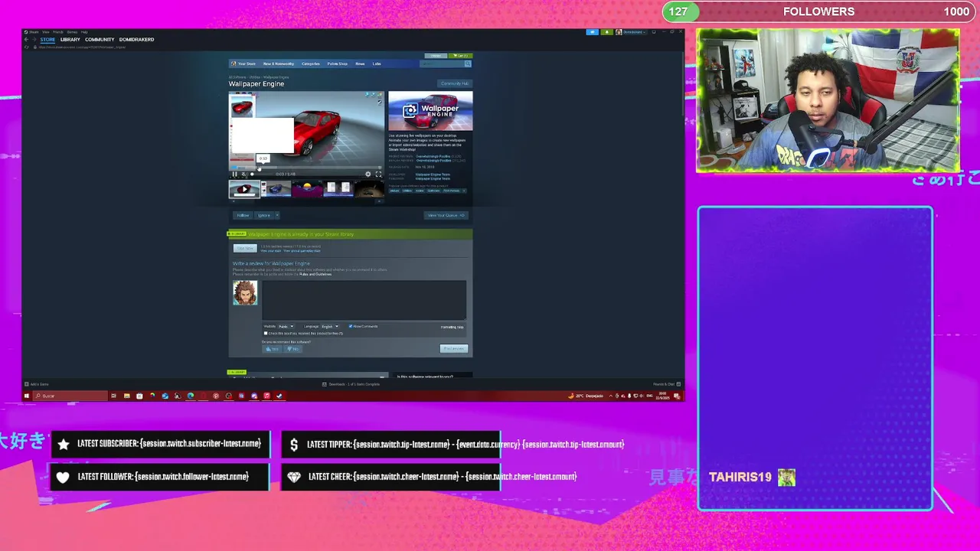Open the trailer video settings gear

point(367,174)
